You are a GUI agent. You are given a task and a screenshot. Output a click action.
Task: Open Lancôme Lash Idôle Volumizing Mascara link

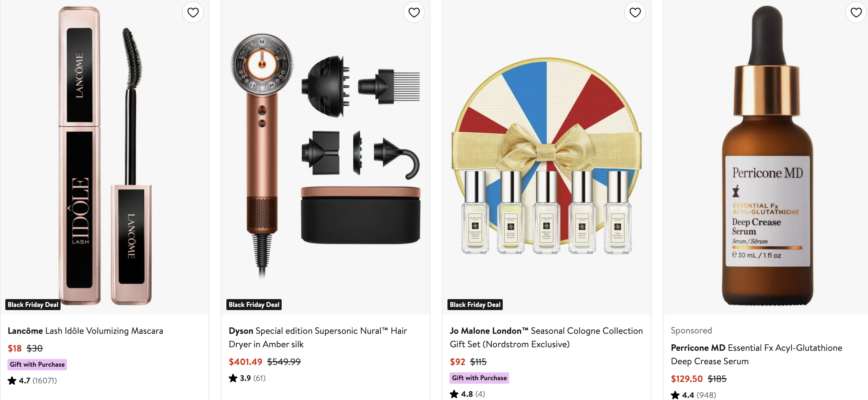pyautogui.click(x=85, y=331)
